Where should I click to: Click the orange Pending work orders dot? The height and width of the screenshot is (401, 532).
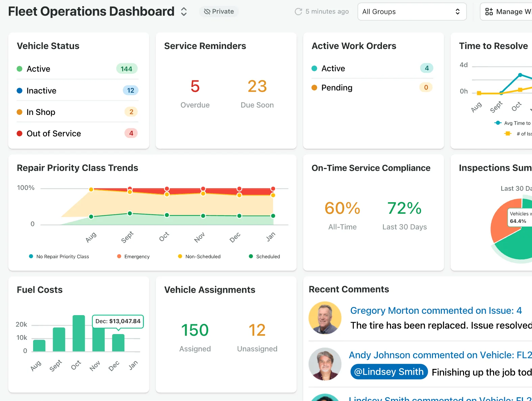click(314, 88)
